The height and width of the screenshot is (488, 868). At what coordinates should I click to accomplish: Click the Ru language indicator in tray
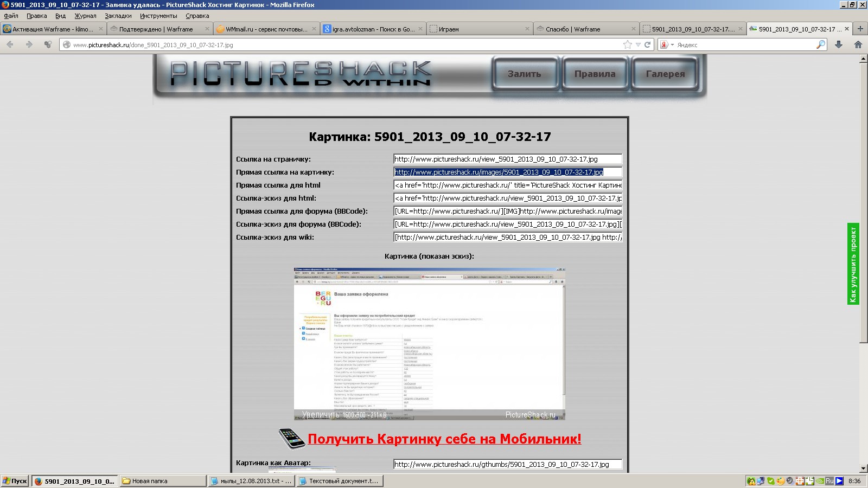click(x=829, y=481)
